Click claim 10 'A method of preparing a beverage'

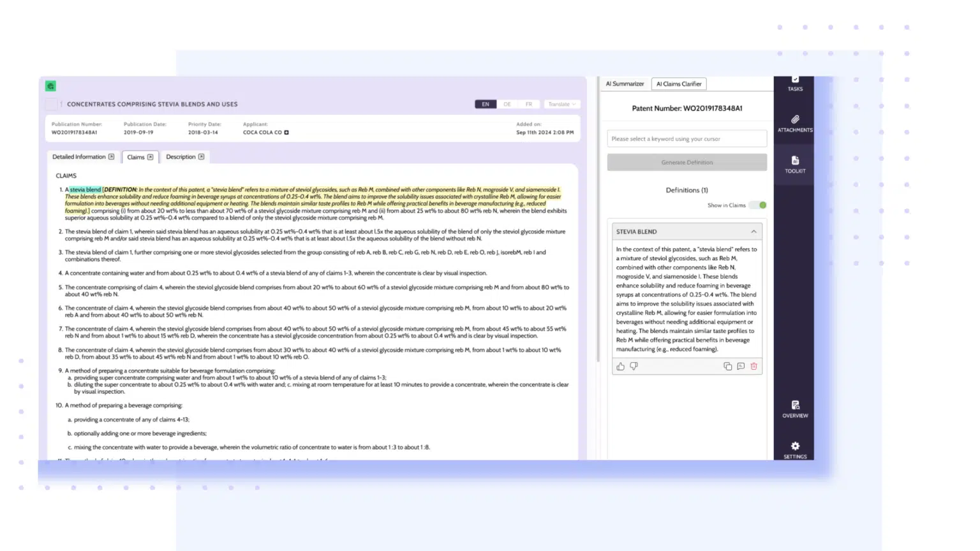point(123,405)
